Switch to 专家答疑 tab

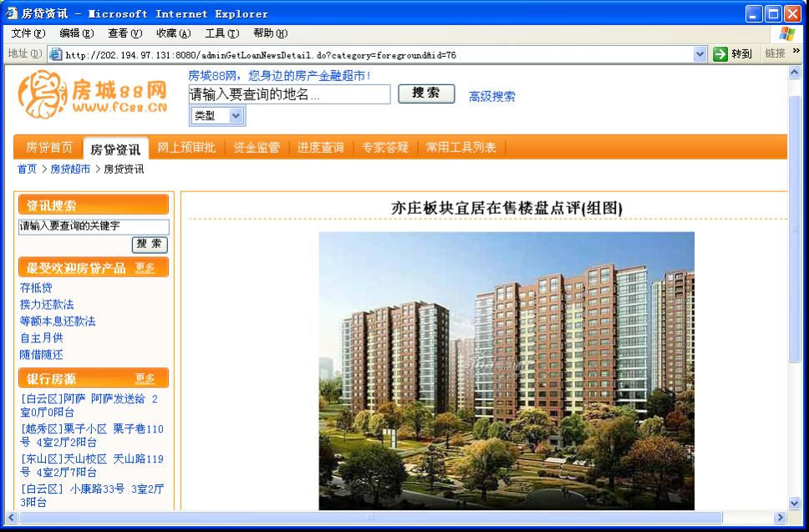385,148
